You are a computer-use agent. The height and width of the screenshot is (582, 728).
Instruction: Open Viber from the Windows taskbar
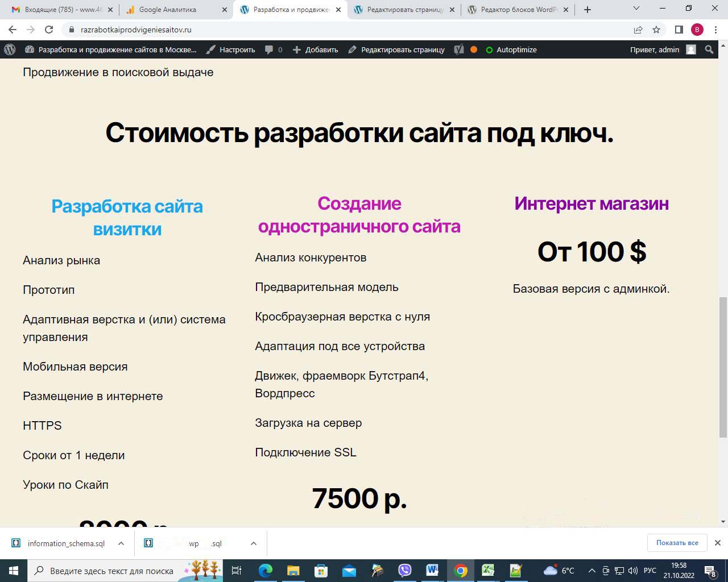pyautogui.click(x=404, y=570)
